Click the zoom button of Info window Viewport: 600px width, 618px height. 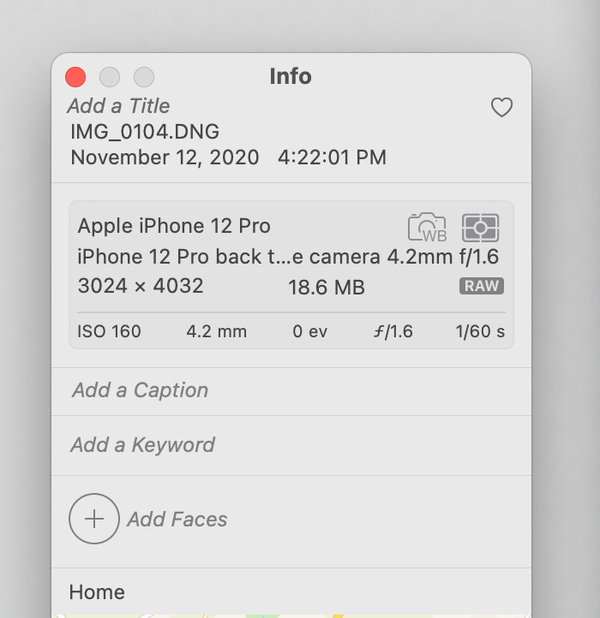(144, 77)
